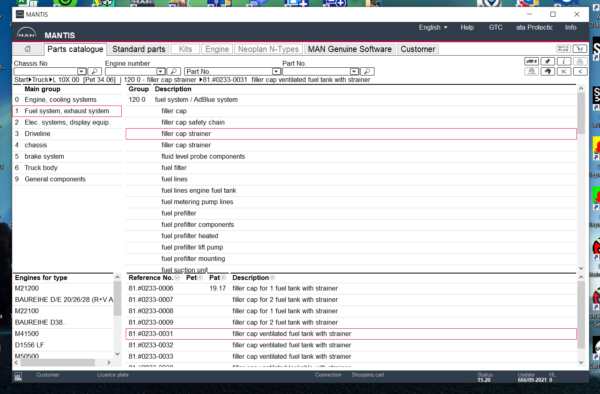
Task: Search by chassis number magnifier icon
Action: click(95, 72)
